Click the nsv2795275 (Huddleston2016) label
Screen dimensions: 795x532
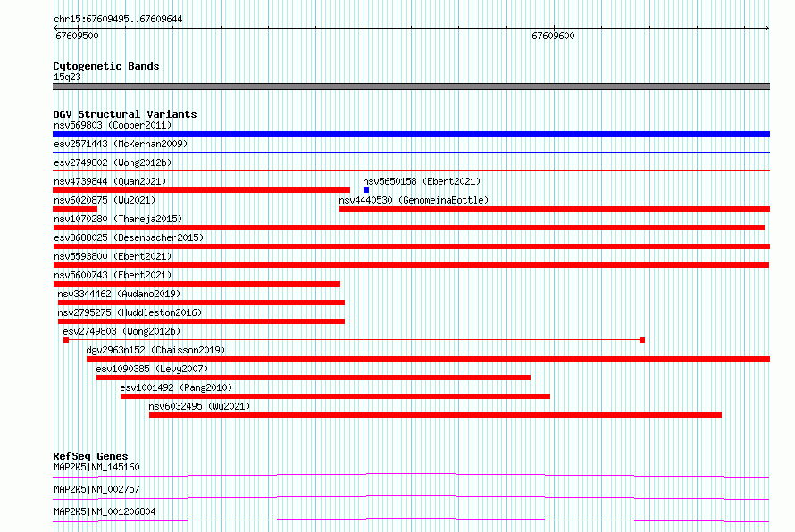(x=130, y=312)
